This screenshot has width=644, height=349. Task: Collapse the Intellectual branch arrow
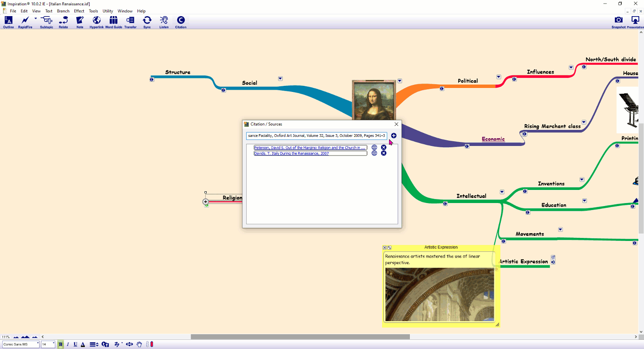click(x=502, y=192)
